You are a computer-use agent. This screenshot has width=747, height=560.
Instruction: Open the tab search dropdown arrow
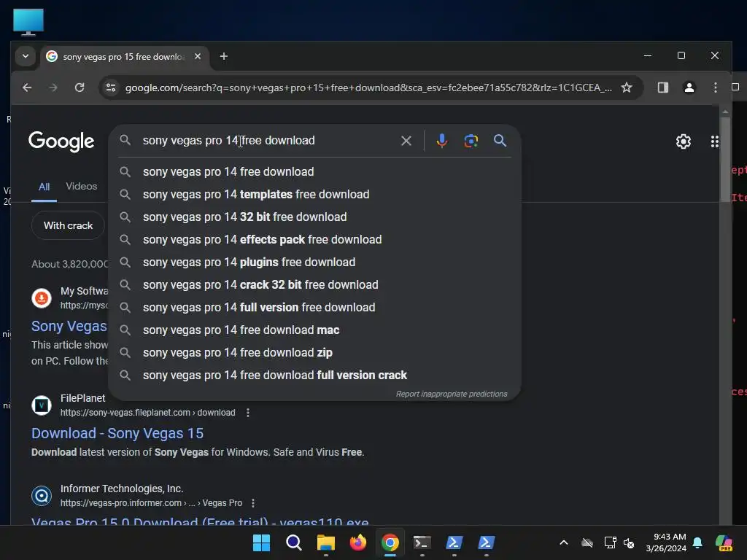coord(26,56)
